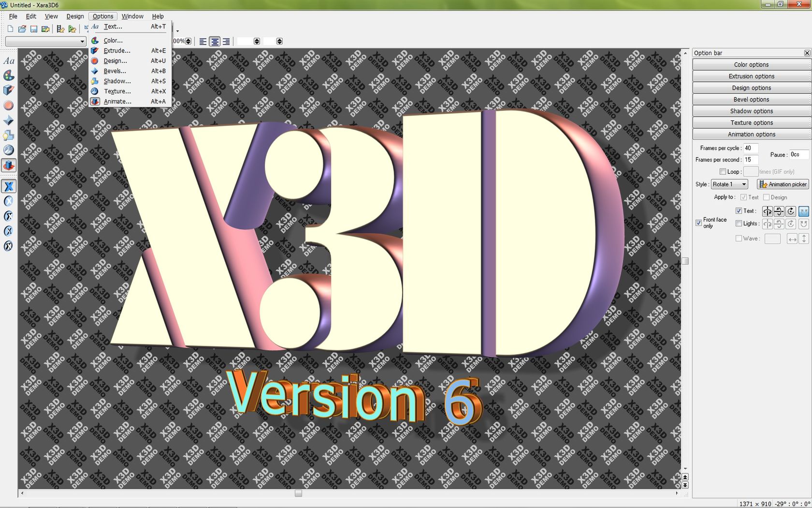The image size is (812, 508).
Task: Click the second spacing stepper in toolbar
Action: (x=279, y=42)
